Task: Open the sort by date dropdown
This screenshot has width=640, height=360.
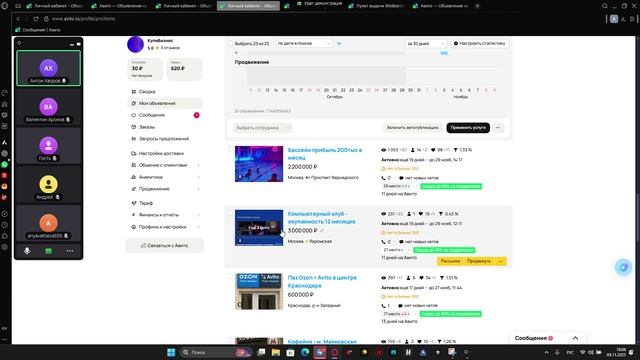Action: pos(304,43)
